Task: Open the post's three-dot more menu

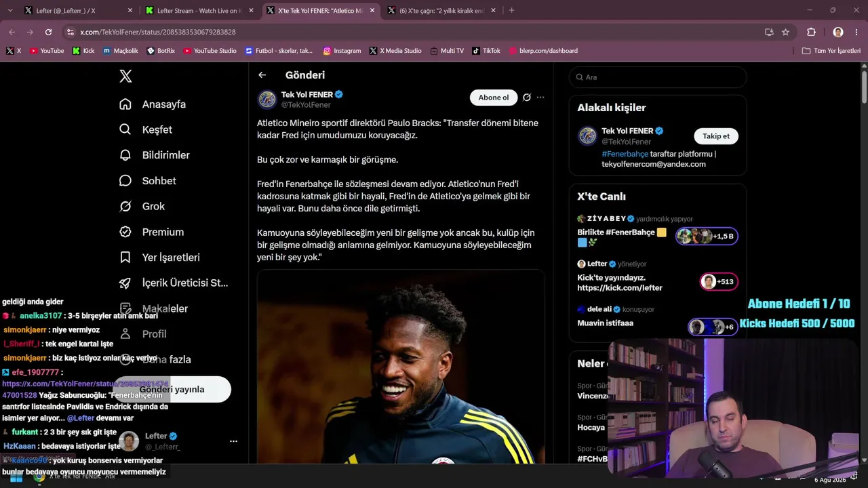Action: (540, 98)
